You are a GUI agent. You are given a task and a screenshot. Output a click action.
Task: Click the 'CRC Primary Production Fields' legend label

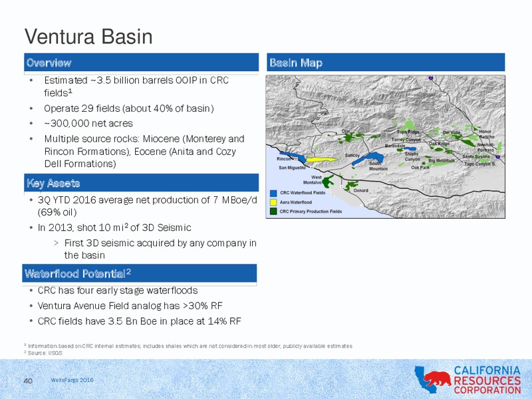pos(311,211)
